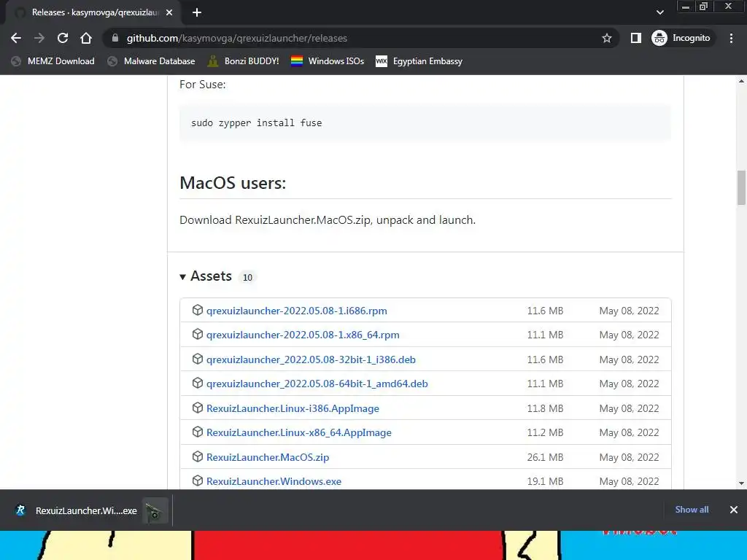
Task: Click package icon beside i686.rpm asset
Action: click(197, 310)
